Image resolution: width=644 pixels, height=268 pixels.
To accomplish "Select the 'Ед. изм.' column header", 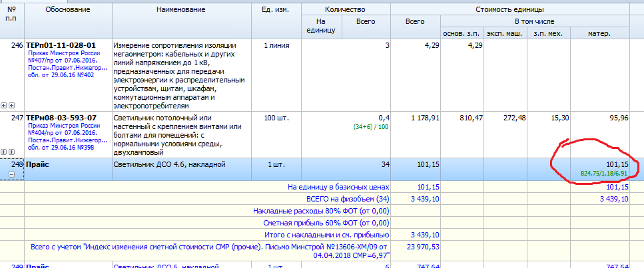I will point(276,21).
